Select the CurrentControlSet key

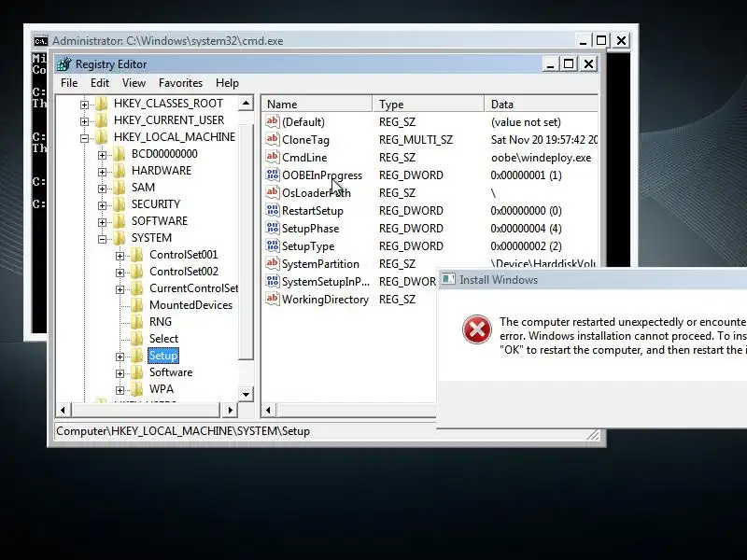click(193, 288)
